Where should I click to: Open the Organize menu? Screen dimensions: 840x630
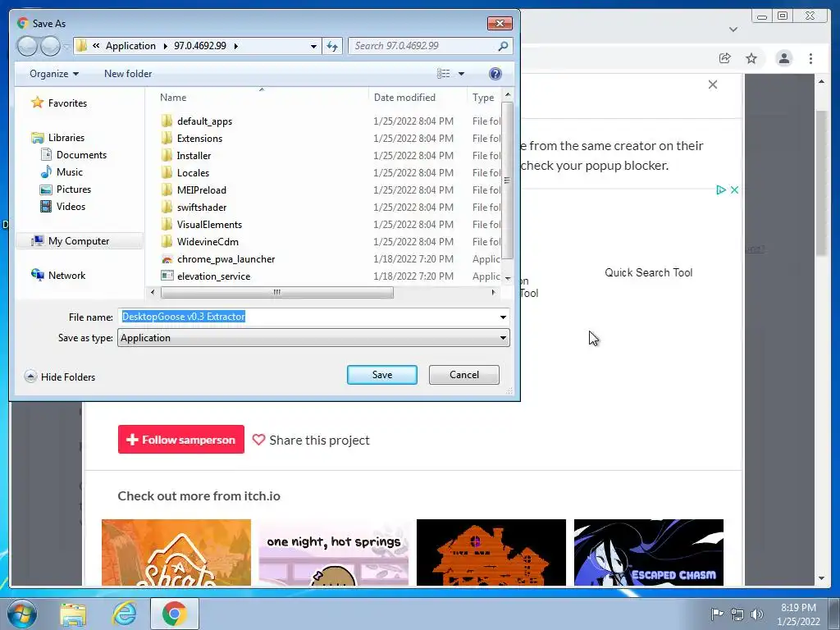point(54,74)
